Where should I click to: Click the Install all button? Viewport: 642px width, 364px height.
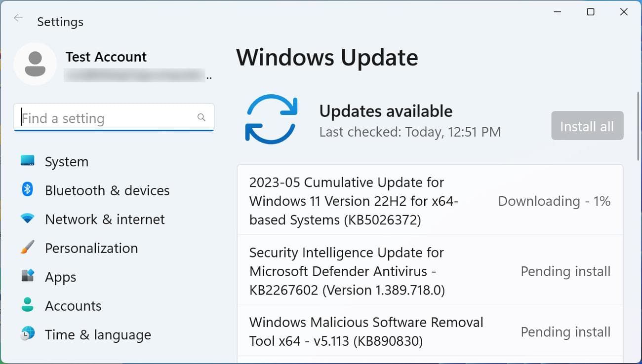tap(587, 126)
